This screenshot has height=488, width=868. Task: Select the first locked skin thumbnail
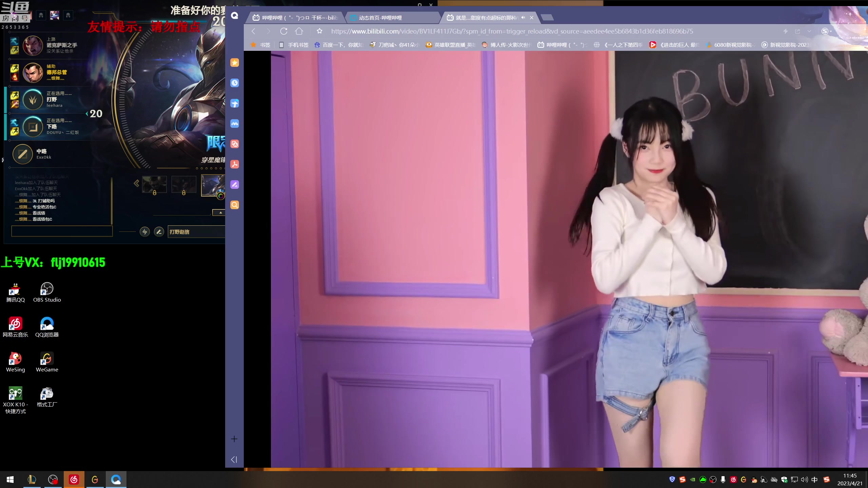tap(154, 185)
